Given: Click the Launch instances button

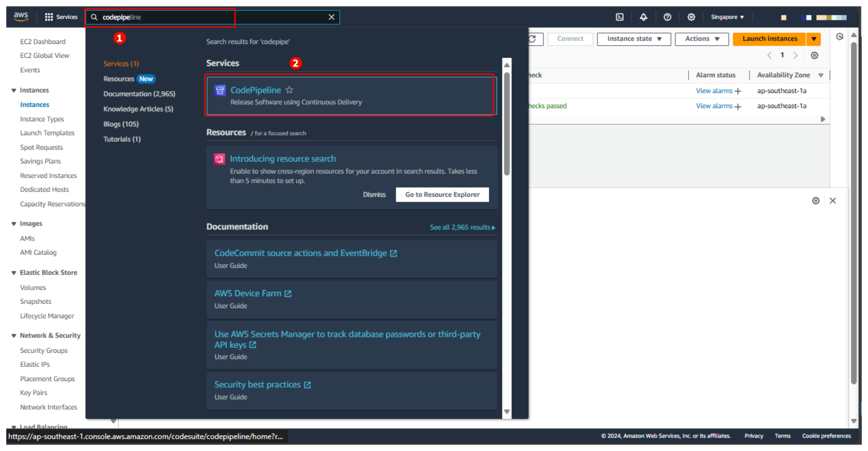Looking at the screenshot, I should tap(769, 39).
